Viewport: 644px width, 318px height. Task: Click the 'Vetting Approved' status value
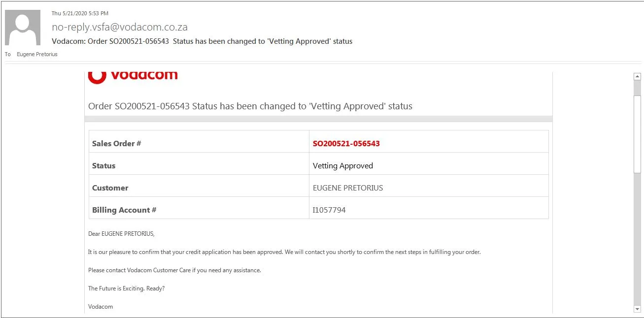pyautogui.click(x=343, y=166)
